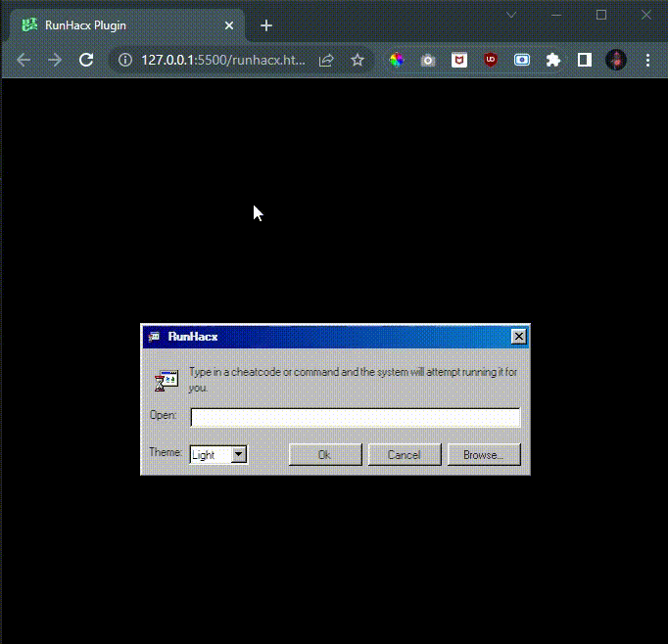Click the browser forward arrow
Image resolution: width=668 pixels, height=644 pixels.
click(55, 60)
